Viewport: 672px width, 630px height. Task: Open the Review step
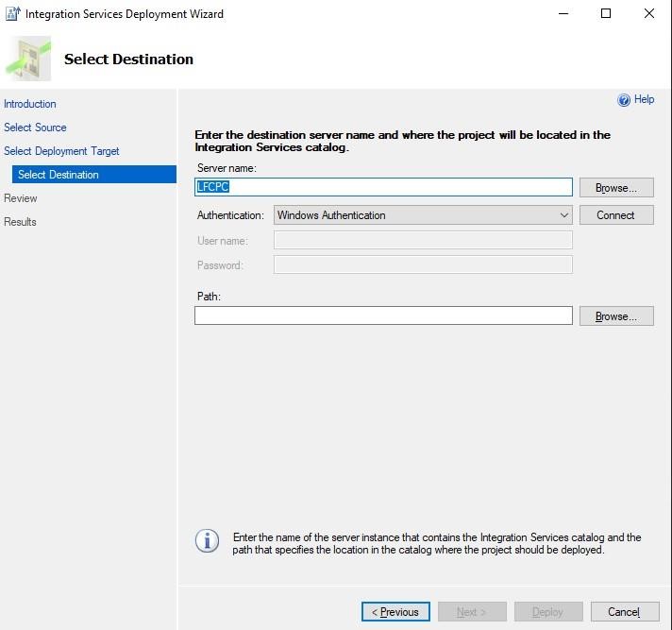tap(21, 198)
